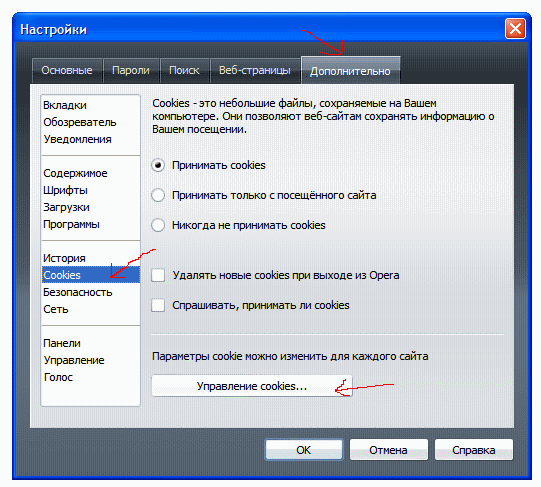Check Спрашивать, принимать ли cookies box
The image size is (541, 487).
(x=158, y=305)
